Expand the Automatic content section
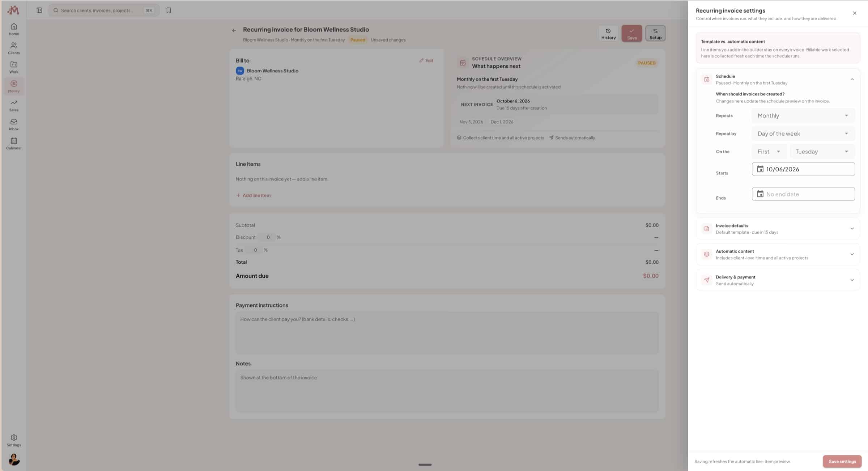868x471 pixels. pyautogui.click(x=778, y=254)
